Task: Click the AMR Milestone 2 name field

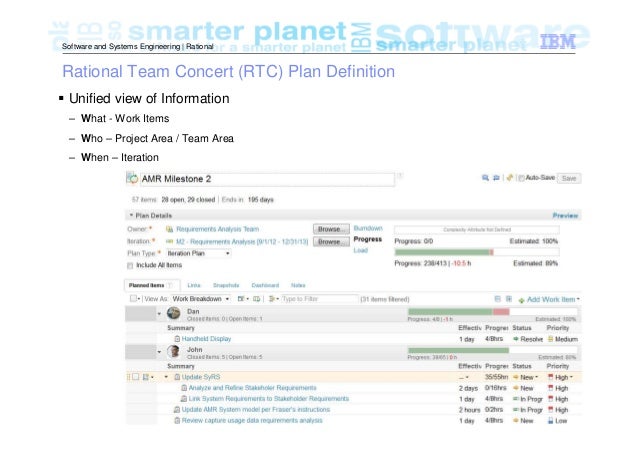Action: 267,179
